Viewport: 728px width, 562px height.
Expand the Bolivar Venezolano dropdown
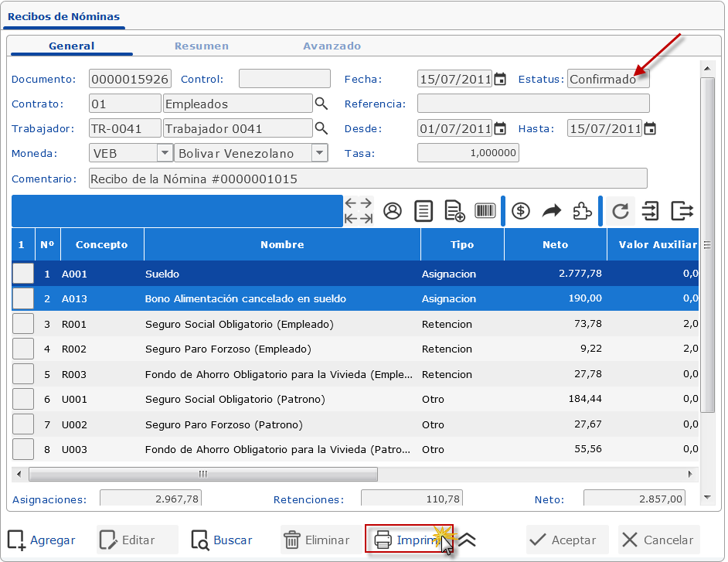319,153
